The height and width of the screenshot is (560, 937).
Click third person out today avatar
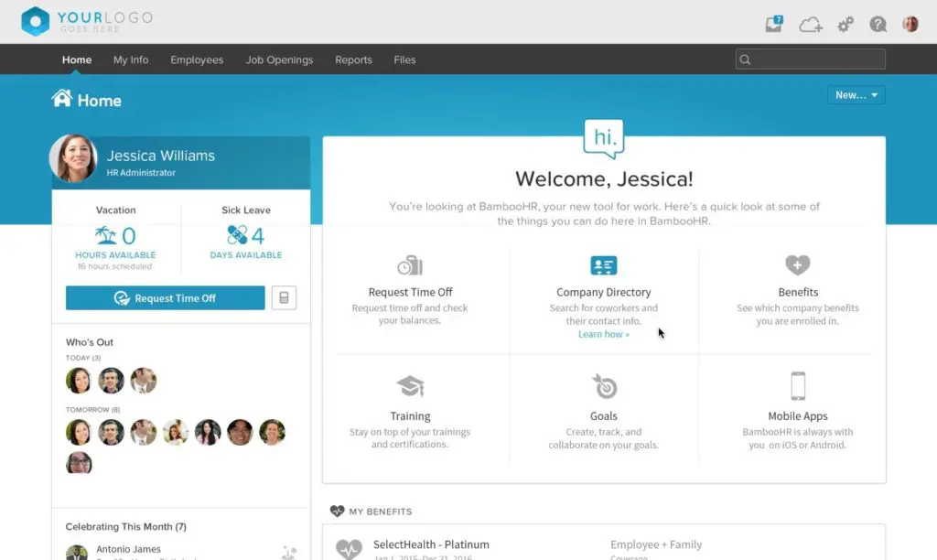click(144, 381)
